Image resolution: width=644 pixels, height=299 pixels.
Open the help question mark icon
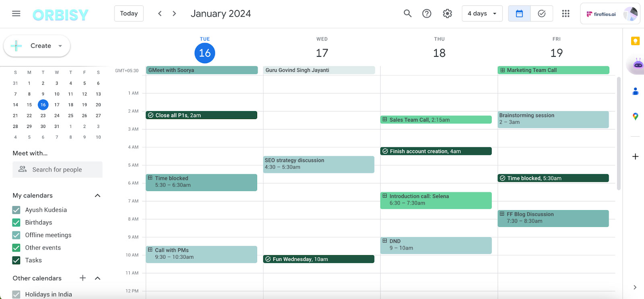[427, 14]
